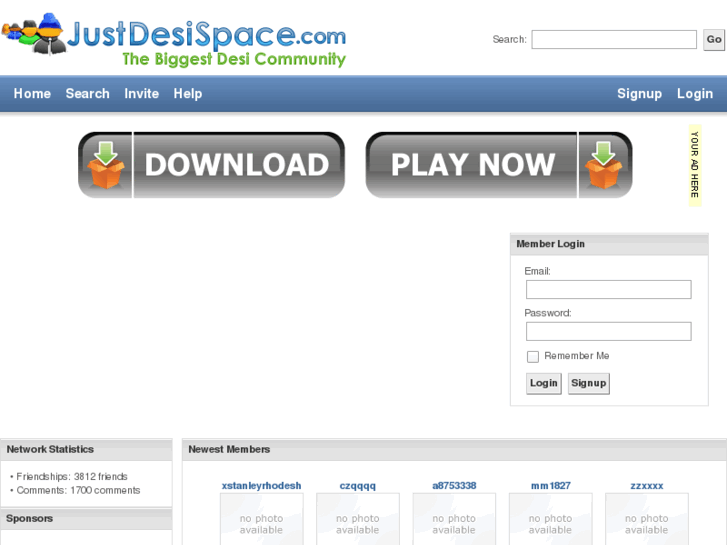Click the Network Statistics heading
Viewport: 727px width, 545px height.
(x=50, y=449)
